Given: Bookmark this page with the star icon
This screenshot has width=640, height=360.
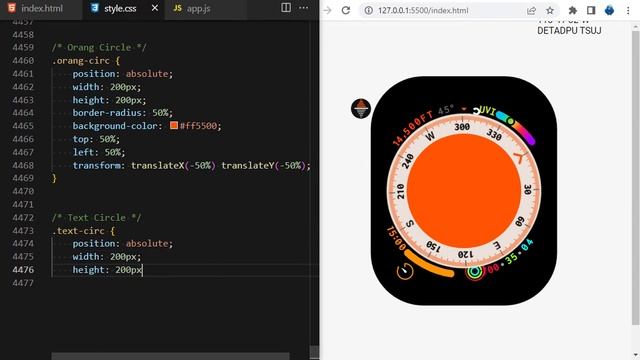Looking at the screenshot, I should tap(550, 10).
